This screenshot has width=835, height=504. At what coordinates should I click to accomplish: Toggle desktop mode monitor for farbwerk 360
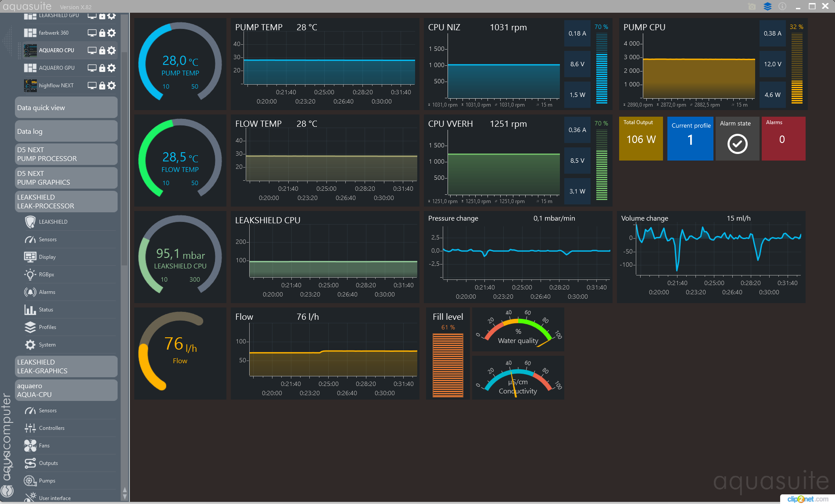[92, 33]
